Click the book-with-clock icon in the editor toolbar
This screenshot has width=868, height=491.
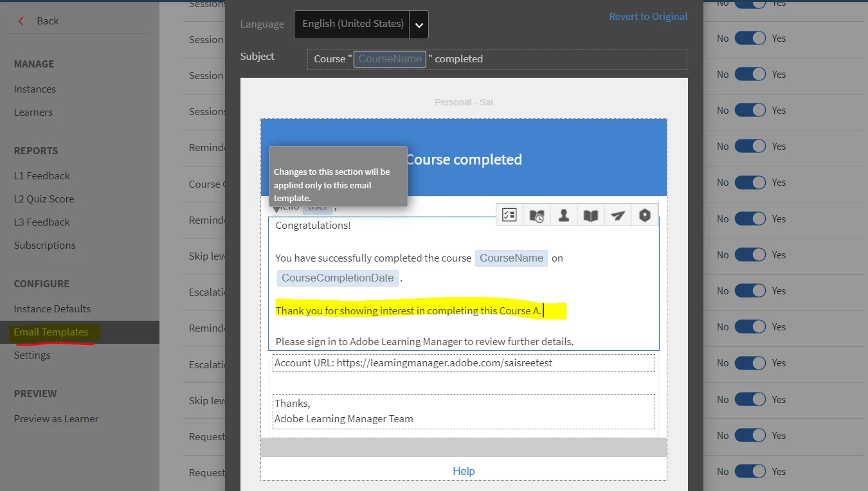point(537,215)
